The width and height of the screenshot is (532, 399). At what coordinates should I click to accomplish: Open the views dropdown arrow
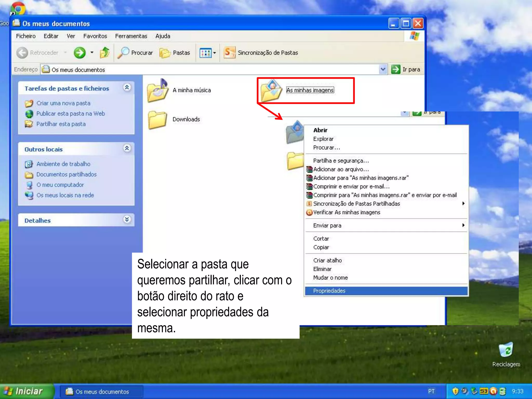coord(215,53)
